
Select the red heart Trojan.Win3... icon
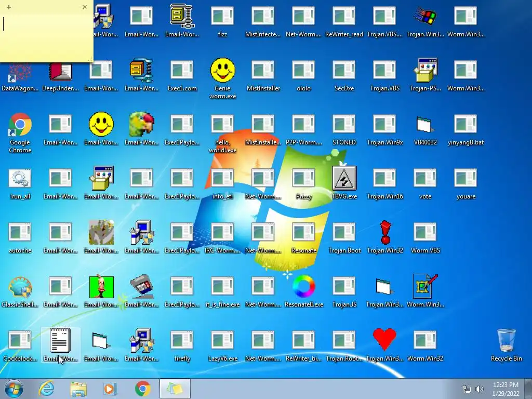click(x=384, y=340)
